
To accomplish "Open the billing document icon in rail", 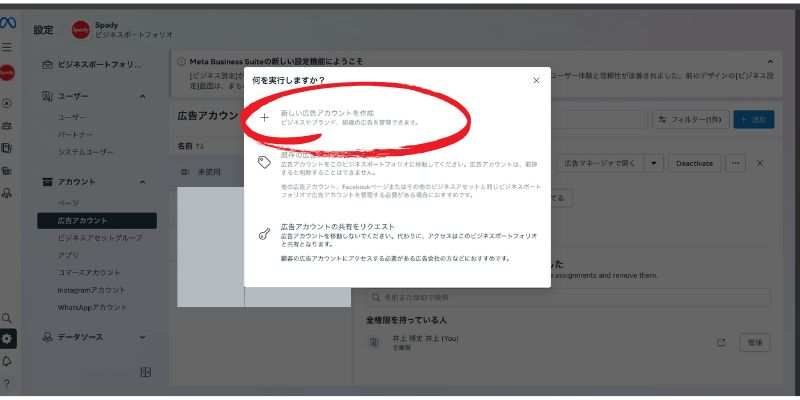I will coord(7,148).
